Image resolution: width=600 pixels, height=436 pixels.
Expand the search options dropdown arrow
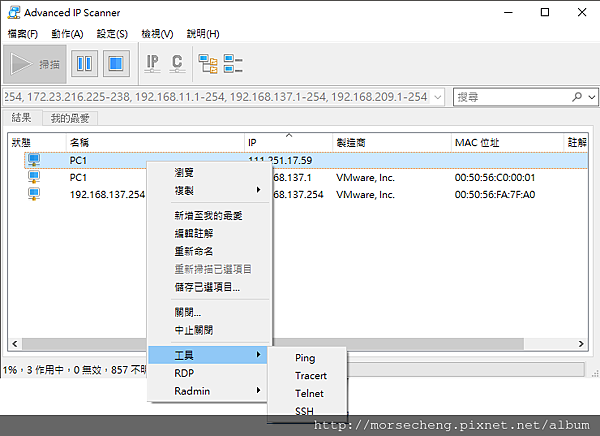point(592,97)
